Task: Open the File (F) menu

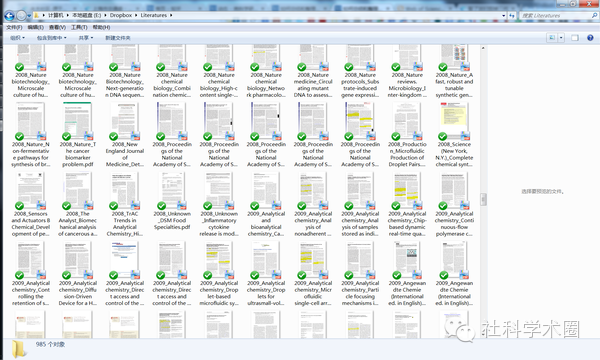Action: pos(14,27)
